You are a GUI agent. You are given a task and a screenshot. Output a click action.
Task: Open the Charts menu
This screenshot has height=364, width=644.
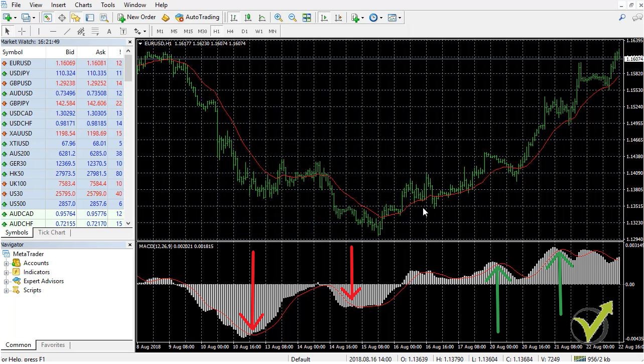pos(82,5)
